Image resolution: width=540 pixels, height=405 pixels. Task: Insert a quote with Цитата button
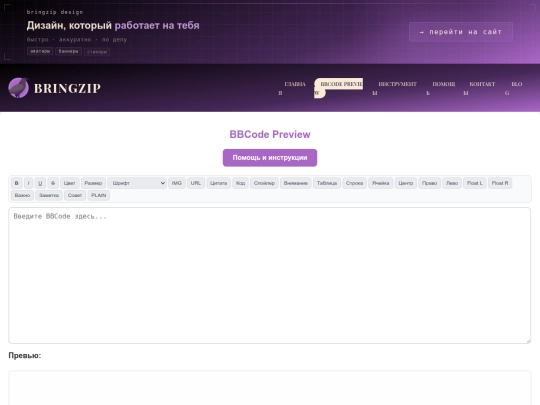[218, 183]
